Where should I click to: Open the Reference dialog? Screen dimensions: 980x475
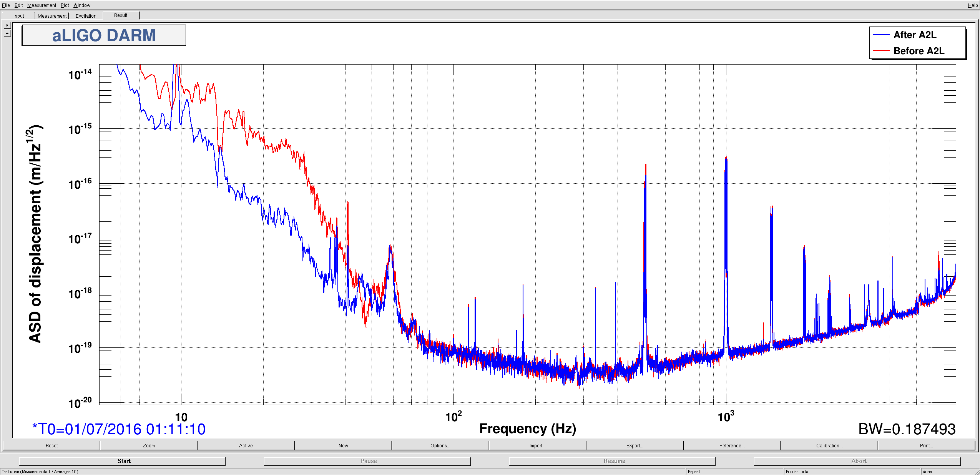[x=732, y=445]
